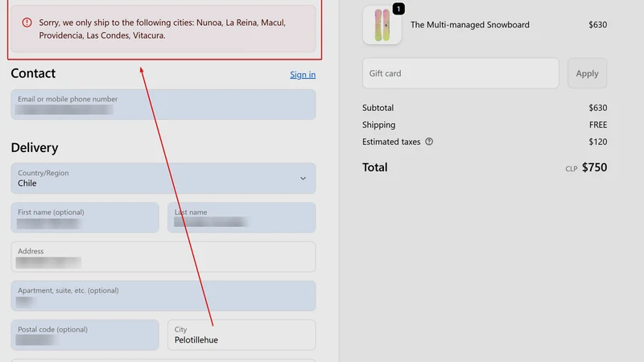
Task: Click the shipping cities error message text
Action: coord(163,29)
